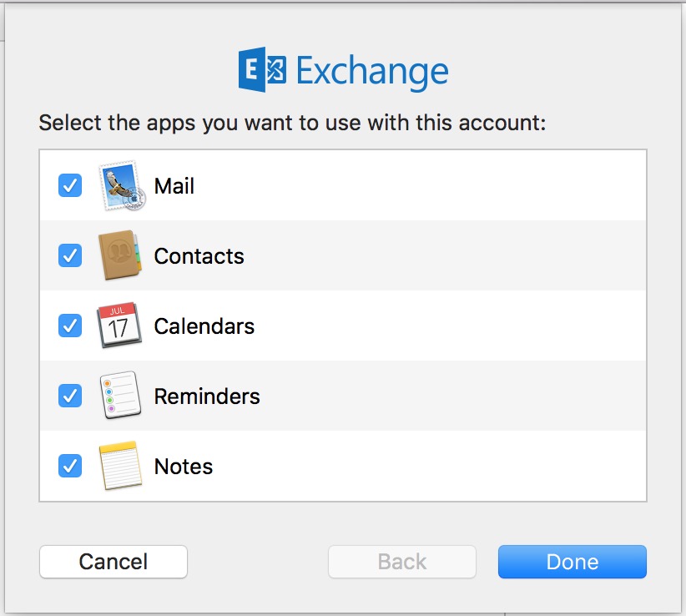686x616 pixels.
Task: Click the Back button
Action: tap(401, 562)
